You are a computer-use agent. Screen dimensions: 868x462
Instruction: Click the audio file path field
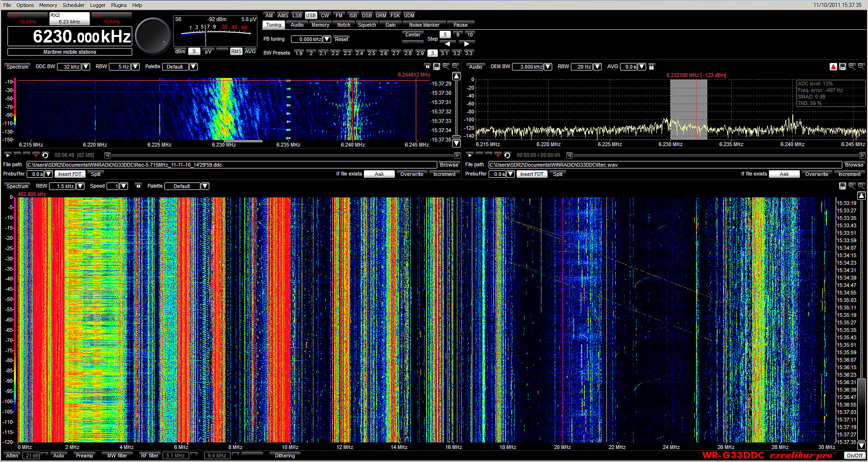coord(665,165)
